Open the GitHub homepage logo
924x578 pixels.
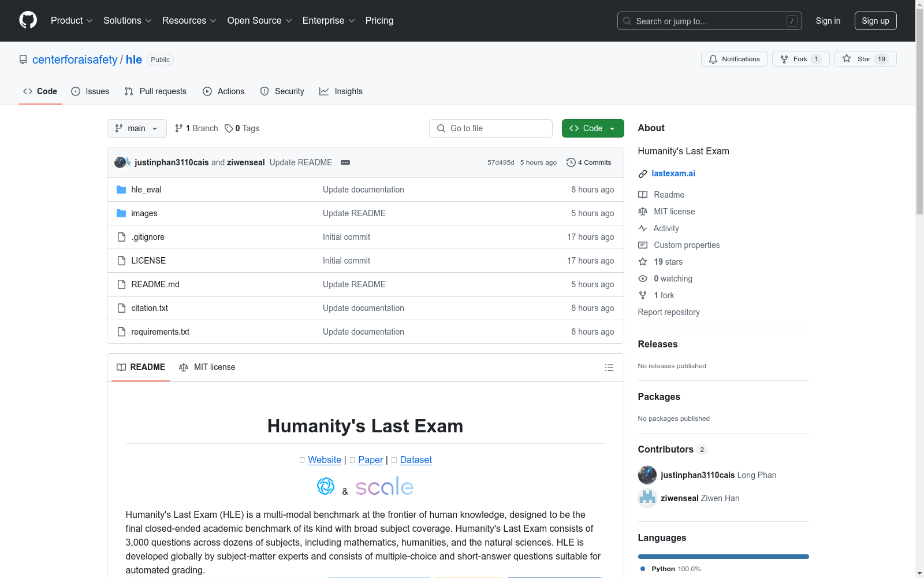[28, 20]
